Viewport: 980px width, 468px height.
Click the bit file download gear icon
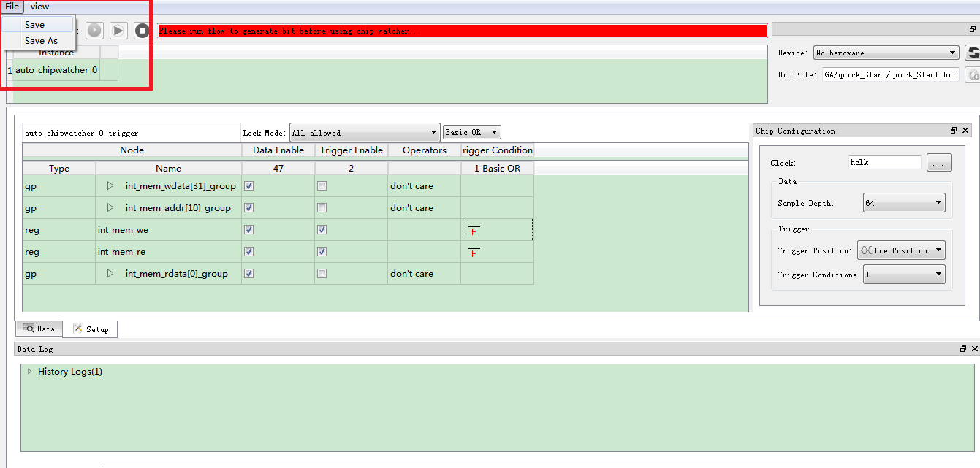pos(973,74)
